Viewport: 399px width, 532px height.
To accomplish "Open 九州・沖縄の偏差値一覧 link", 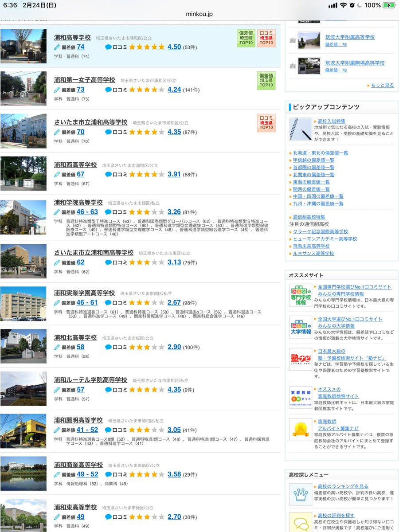I will coord(318,203).
